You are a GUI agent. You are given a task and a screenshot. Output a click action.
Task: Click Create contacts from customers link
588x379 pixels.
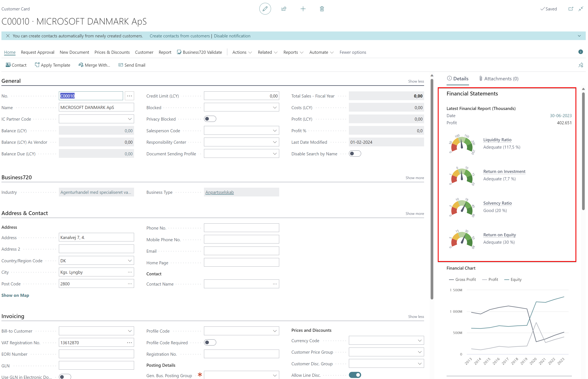point(180,36)
